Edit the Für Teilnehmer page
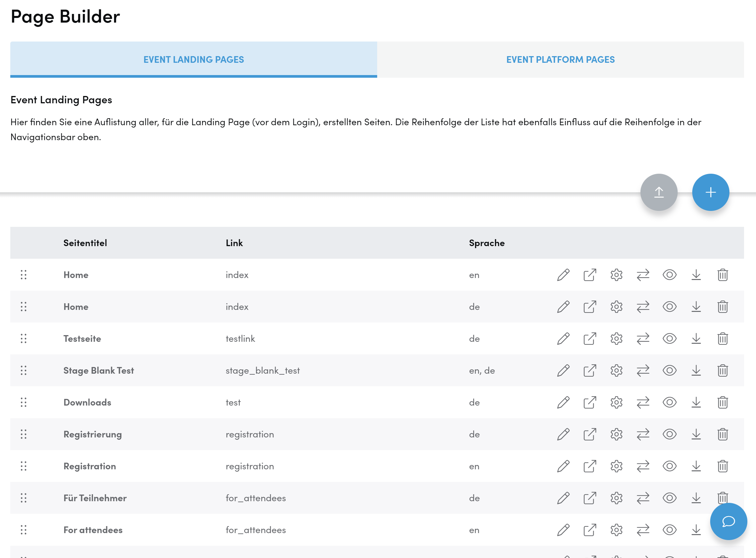 point(563,498)
